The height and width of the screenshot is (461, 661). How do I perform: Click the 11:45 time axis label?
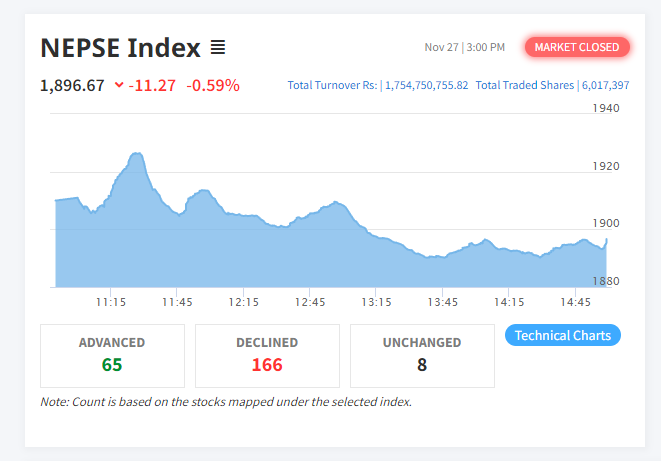[x=177, y=302]
